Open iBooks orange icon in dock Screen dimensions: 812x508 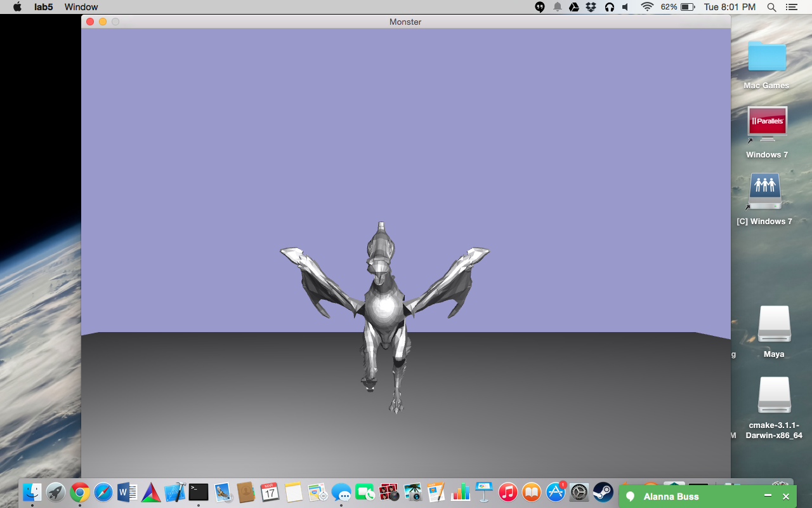pos(532,492)
